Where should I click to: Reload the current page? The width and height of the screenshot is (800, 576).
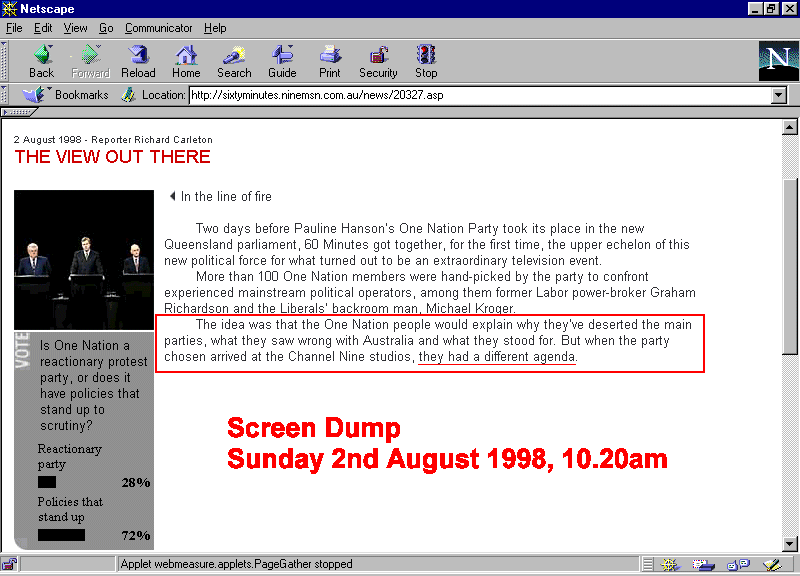click(138, 61)
